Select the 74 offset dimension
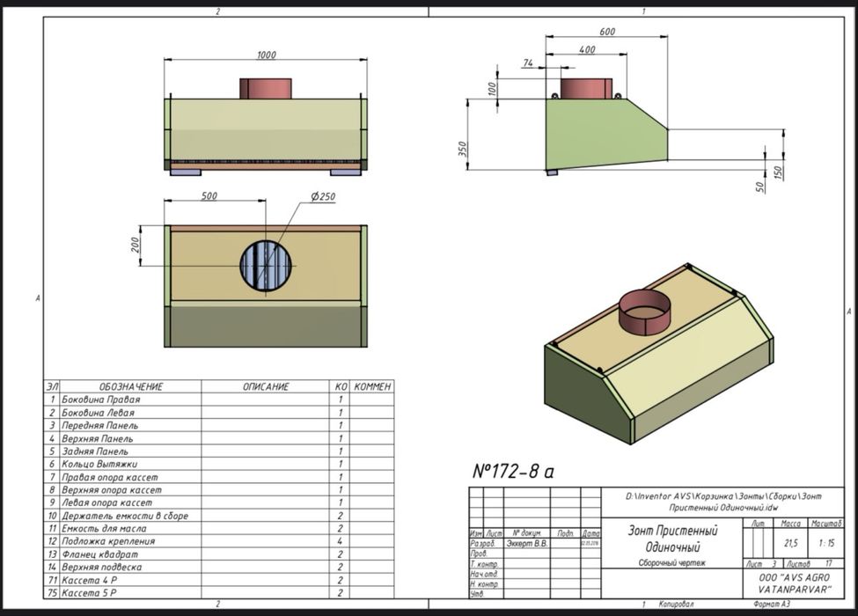This screenshot has width=858, height=616. (527, 63)
